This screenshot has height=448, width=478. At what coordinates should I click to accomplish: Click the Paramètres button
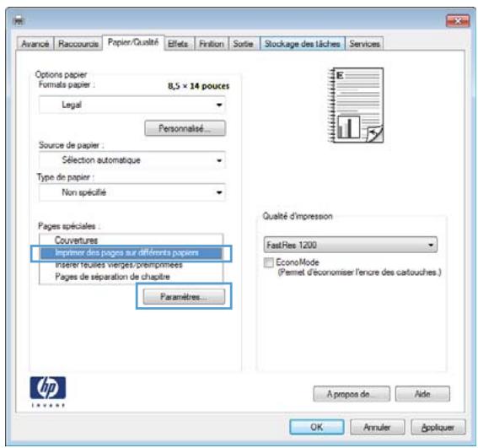[184, 297]
